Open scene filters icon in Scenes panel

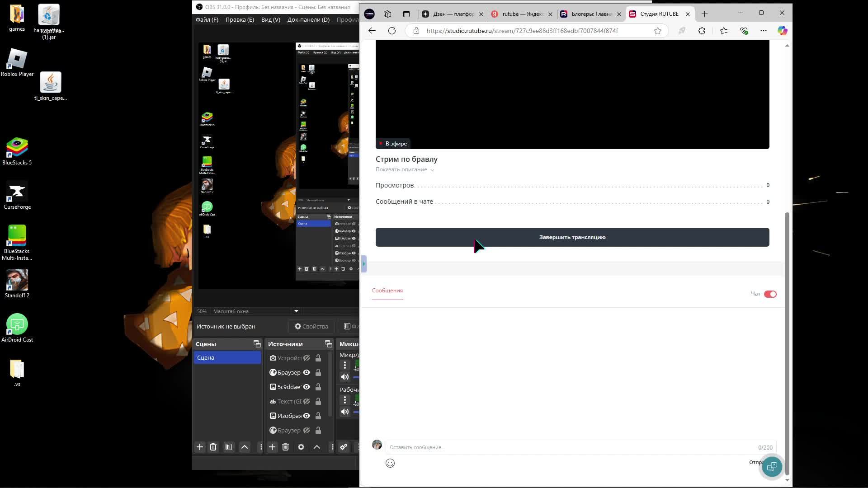click(x=229, y=447)
